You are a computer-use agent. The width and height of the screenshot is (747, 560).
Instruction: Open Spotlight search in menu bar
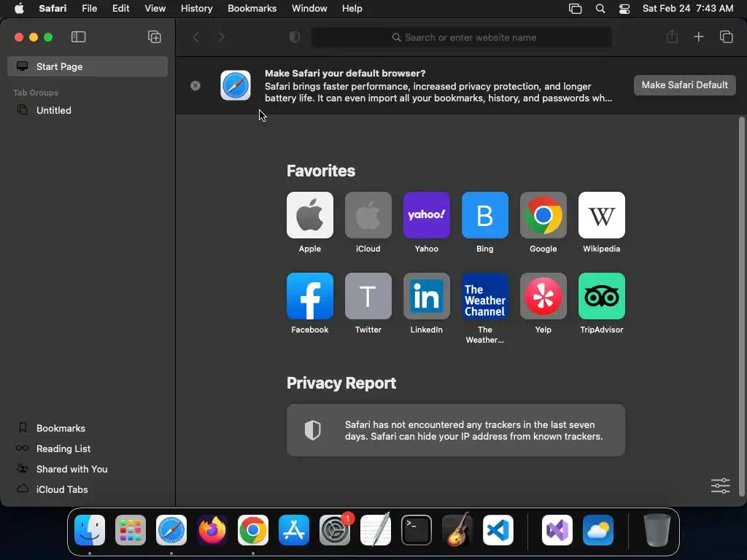pos(600,9)
